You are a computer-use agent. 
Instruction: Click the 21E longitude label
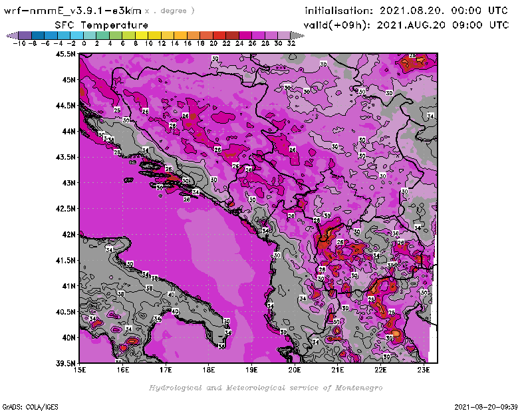[x=338, y=370]
